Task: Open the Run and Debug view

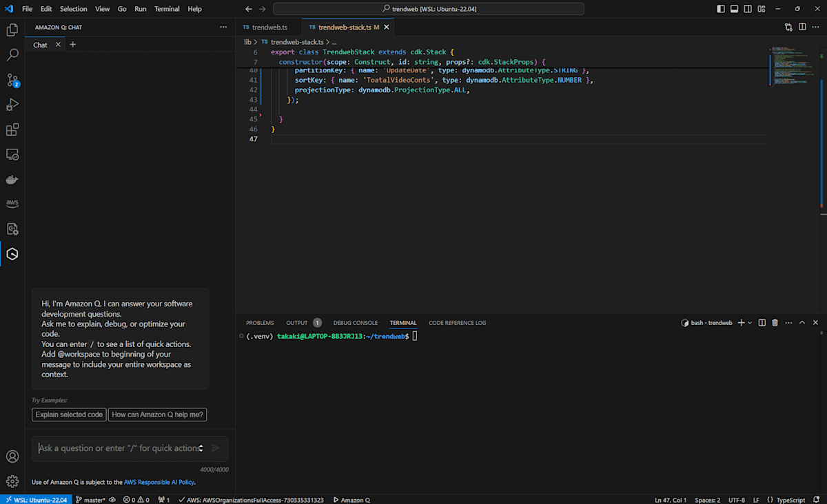Action: [x=12, y=105]
